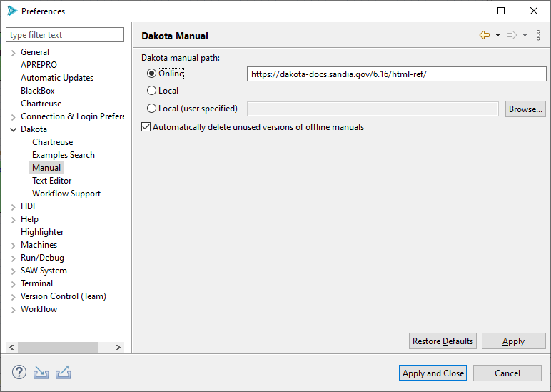Click the export preferences icon
This screenshot has width=551, height=392.
pyautogui.click(x=64, y=372)
